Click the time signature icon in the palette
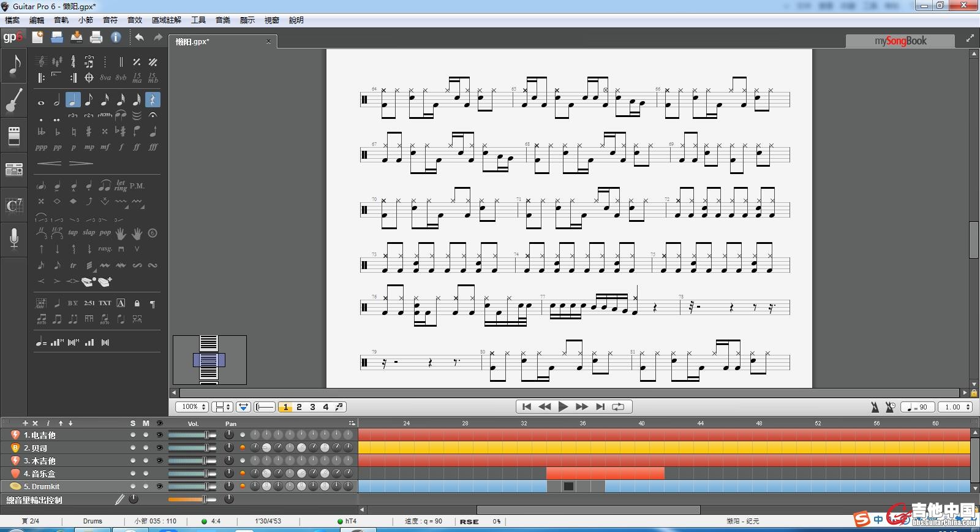This screenshot has width=980, height=532. click(73, 61)
